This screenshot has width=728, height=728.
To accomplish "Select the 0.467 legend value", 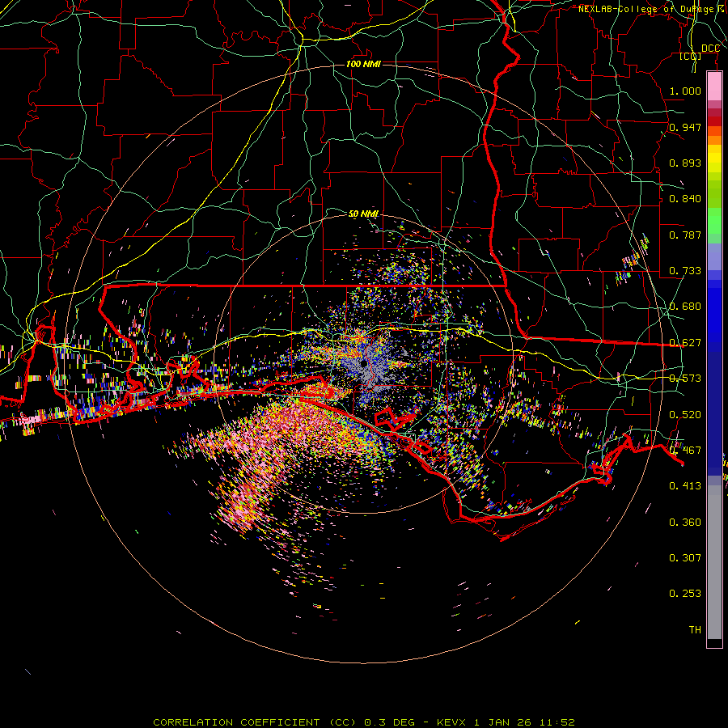I will tap(685, 451).
